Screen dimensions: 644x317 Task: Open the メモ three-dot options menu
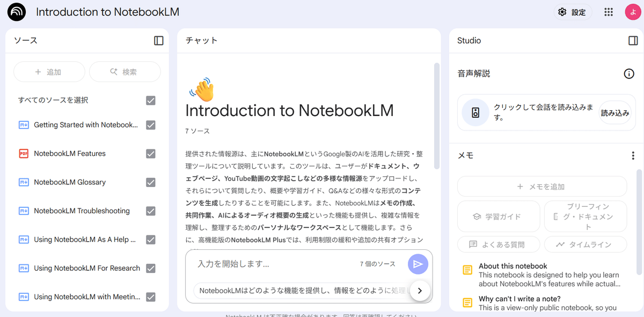click(633, 155)
